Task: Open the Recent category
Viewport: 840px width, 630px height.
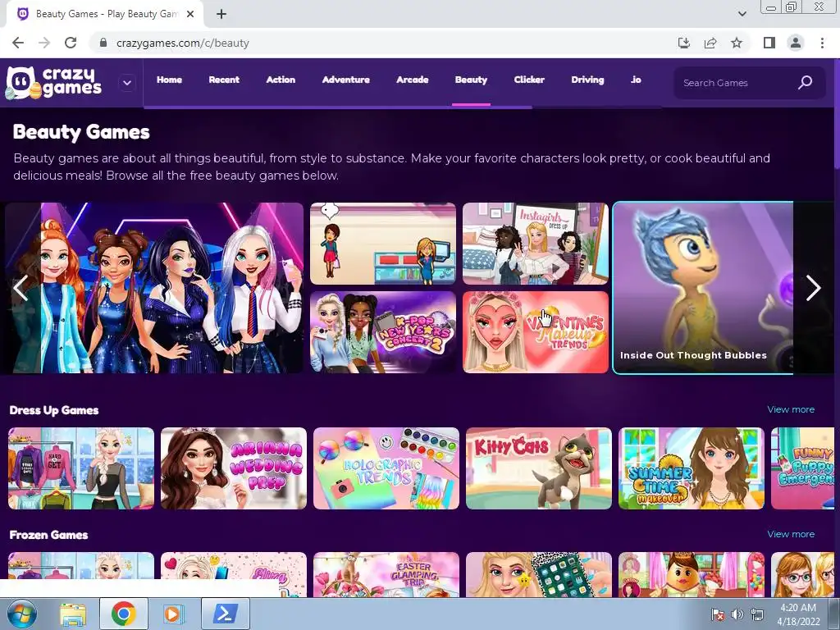Action: (224, 80)
